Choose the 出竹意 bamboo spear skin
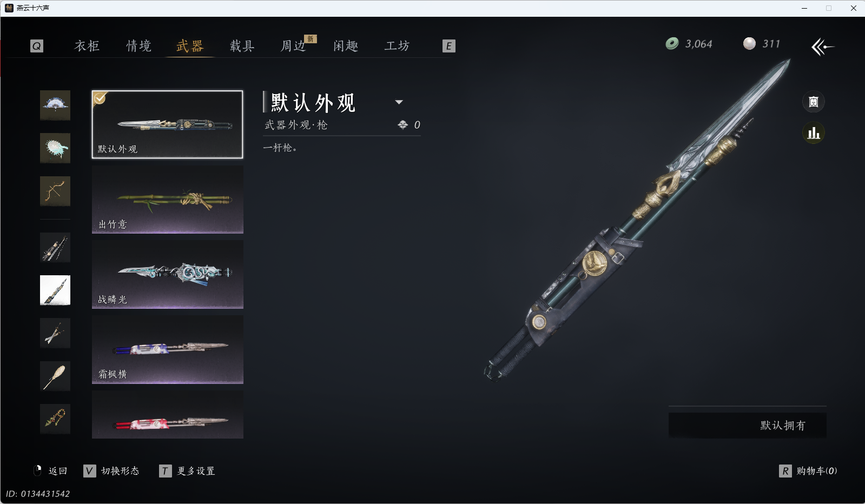This screenshot has width=865, height=504. (x=168, y=200)
